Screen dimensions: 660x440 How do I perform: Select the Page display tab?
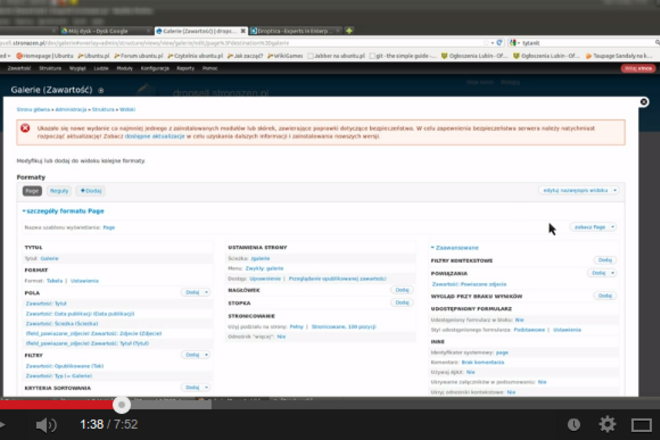[32, 190]
